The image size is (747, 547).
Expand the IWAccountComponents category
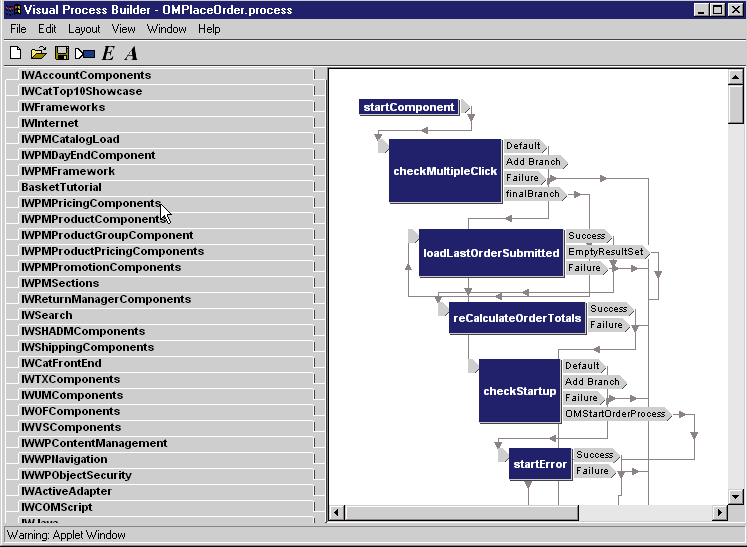click(86, 75)
